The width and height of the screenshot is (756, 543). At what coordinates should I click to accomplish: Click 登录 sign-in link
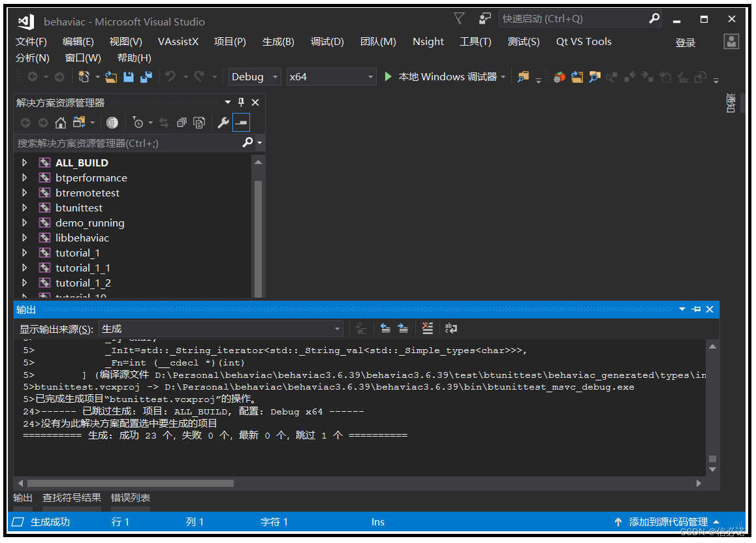click(685, 43)
